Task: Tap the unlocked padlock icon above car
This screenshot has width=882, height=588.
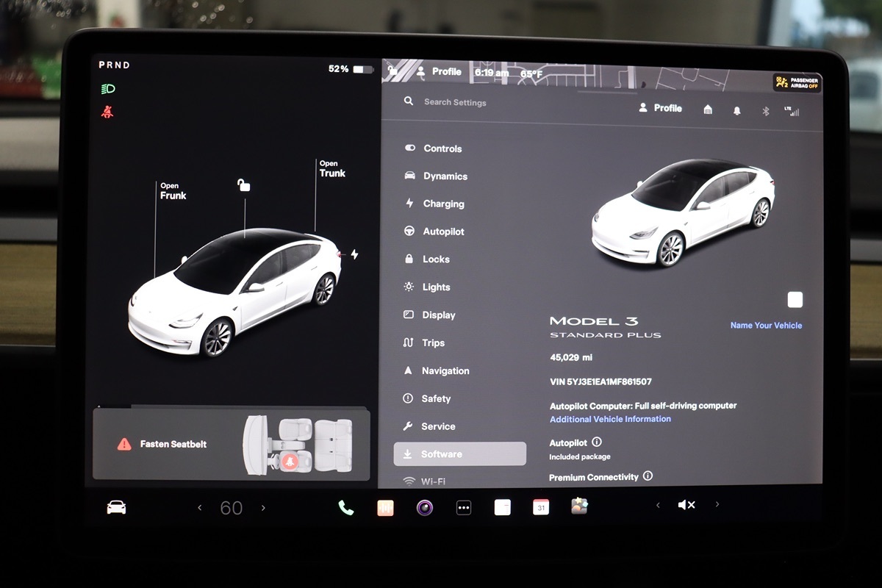Action: tap(243, 184)
